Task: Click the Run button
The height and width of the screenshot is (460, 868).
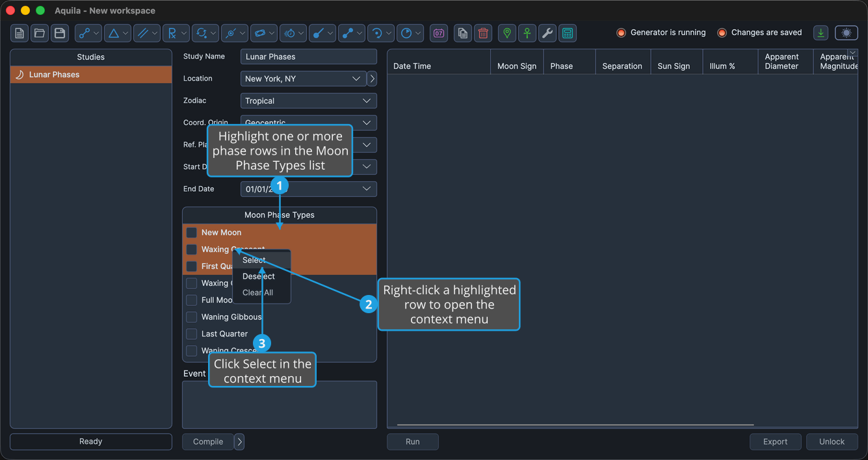Action: pos(413,442)
